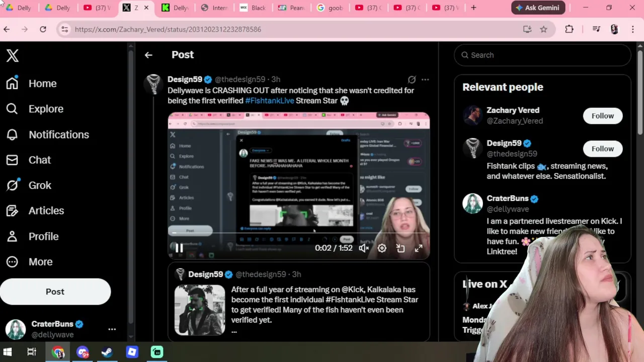Open Streamlabs from the taskbar
Image resolution: width=644 pixels, height=362 pixels.
pyautogui.click(x=157, y=352)
